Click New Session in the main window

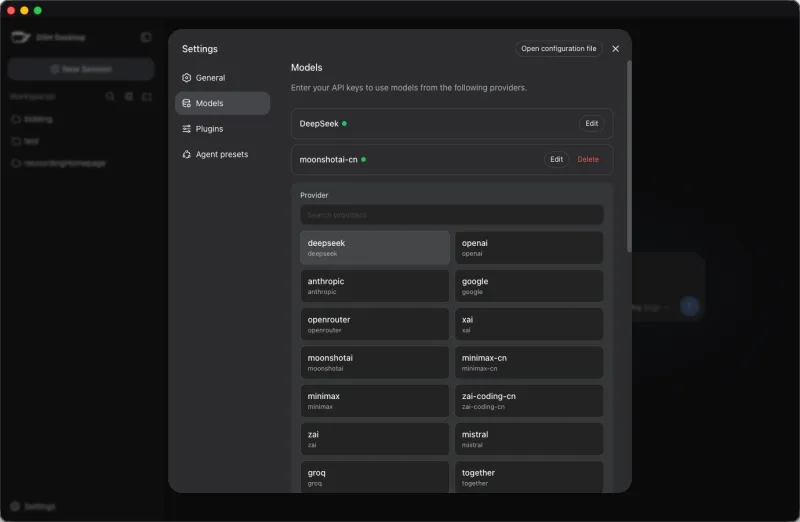(81, 69)
